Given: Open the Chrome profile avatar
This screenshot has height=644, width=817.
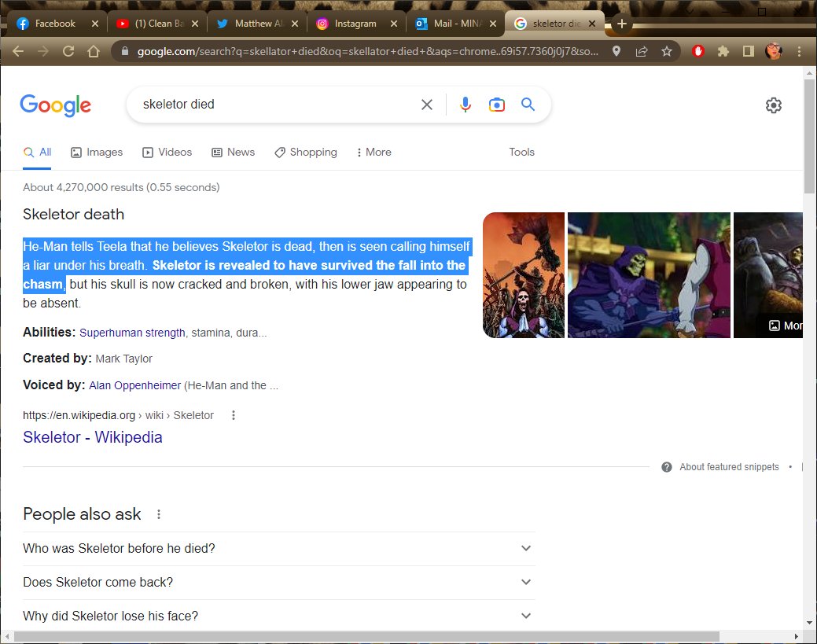Looking at the screenshot, I should [x=774, y=51].
